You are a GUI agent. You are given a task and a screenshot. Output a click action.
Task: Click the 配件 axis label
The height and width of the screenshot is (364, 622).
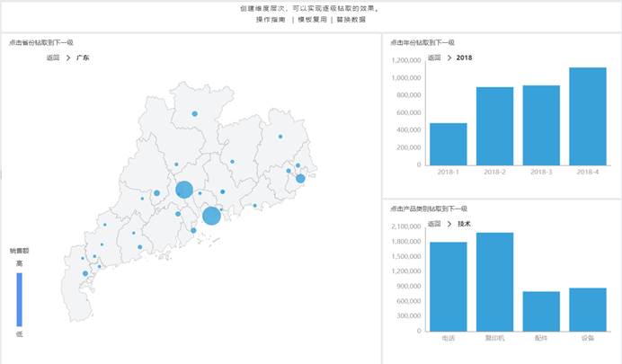tap(541, 338)
